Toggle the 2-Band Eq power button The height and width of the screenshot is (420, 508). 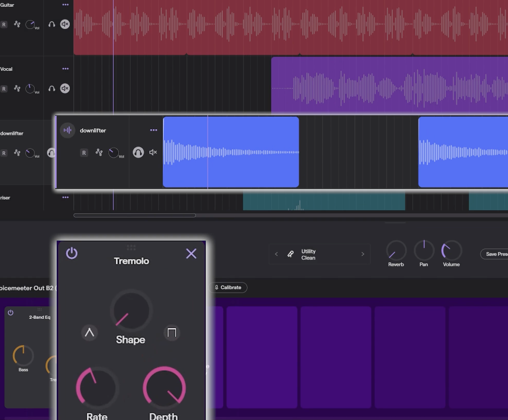(x=11, y=313)
